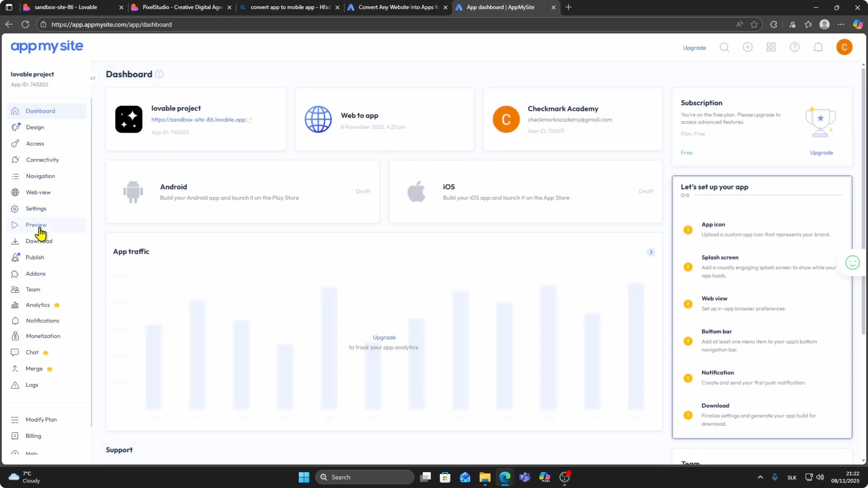Click the setup progress bar 0/6
This screenshot has width=868, height=488.
pos(768,195)
